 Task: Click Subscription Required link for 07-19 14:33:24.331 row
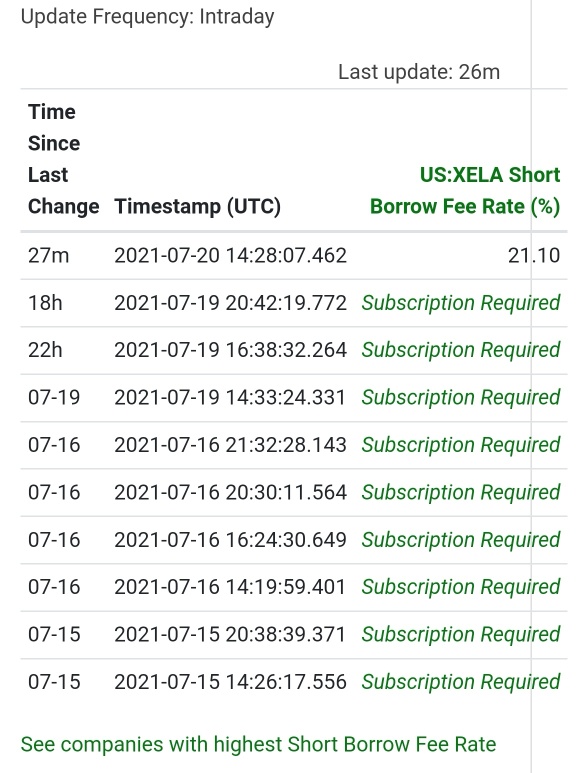461,397
